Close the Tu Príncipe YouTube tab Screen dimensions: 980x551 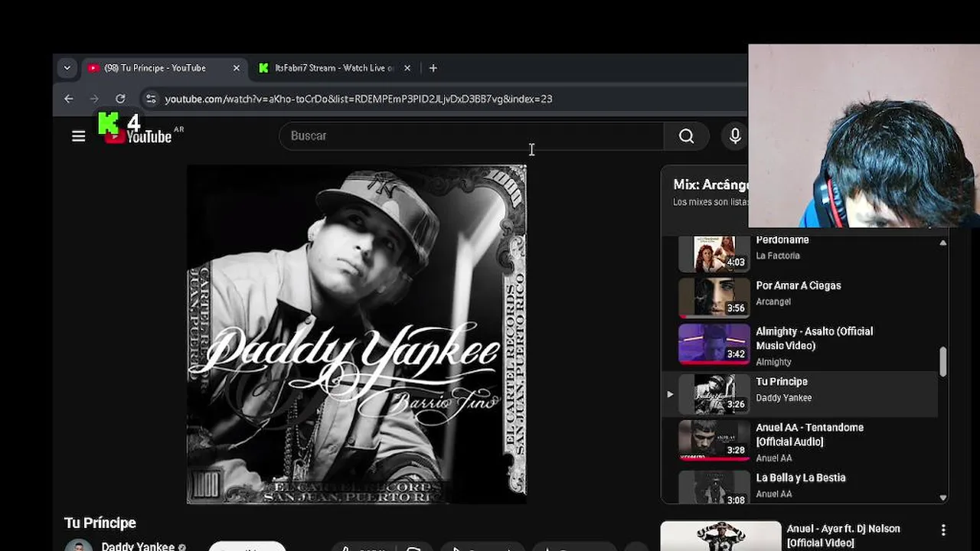pos(237,68)
